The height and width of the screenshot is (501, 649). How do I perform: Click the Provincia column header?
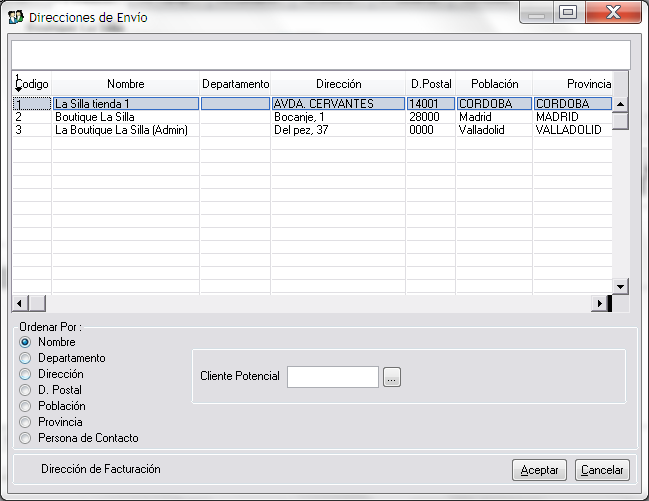tap(573, 84)
